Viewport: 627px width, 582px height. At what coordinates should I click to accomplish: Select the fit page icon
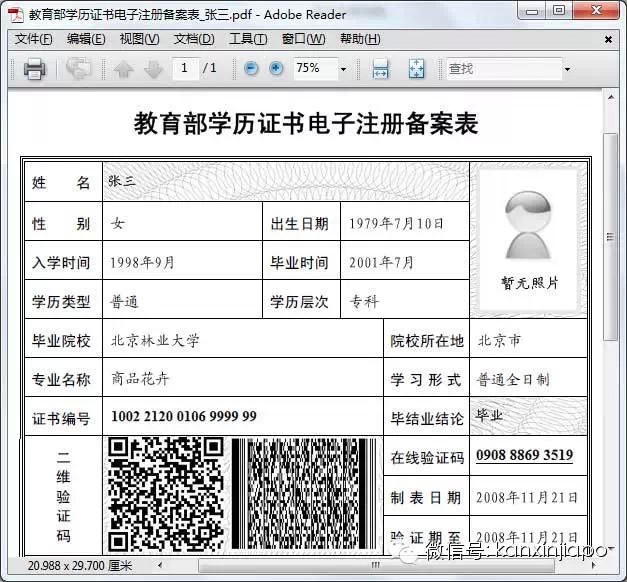(416, 69)
